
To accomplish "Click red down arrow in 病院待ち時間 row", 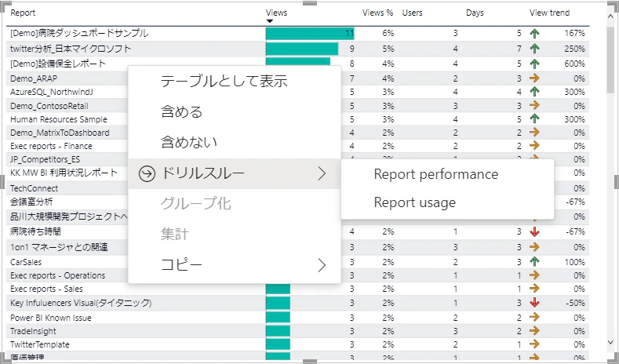I will click(x=534, y=231).
